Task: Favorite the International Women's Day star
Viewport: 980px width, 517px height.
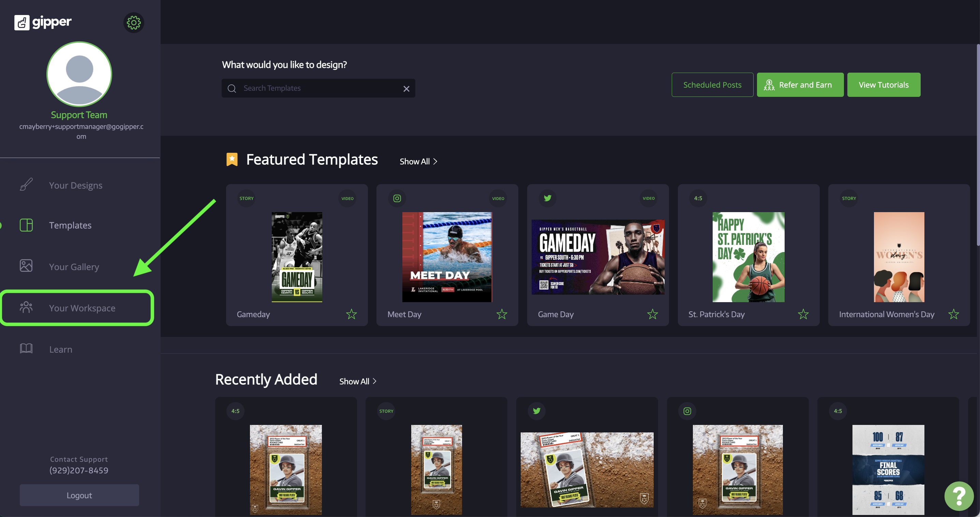Action: click(953, 314)
